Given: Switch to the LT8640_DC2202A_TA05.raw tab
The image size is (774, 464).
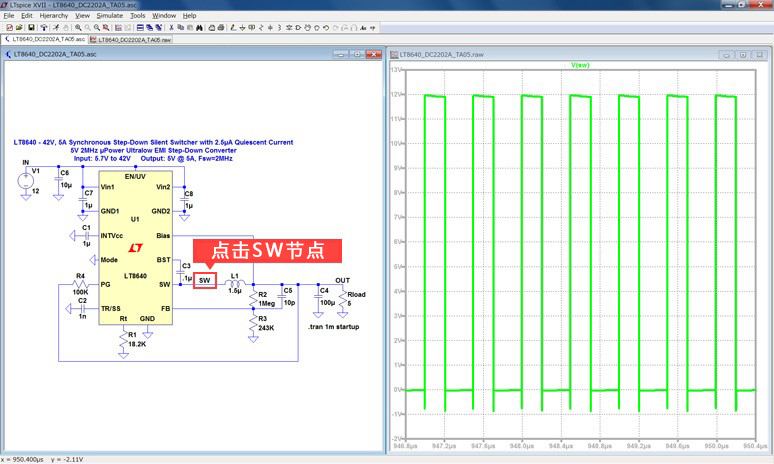Looking at the screenshot, I should click(131, 40).
